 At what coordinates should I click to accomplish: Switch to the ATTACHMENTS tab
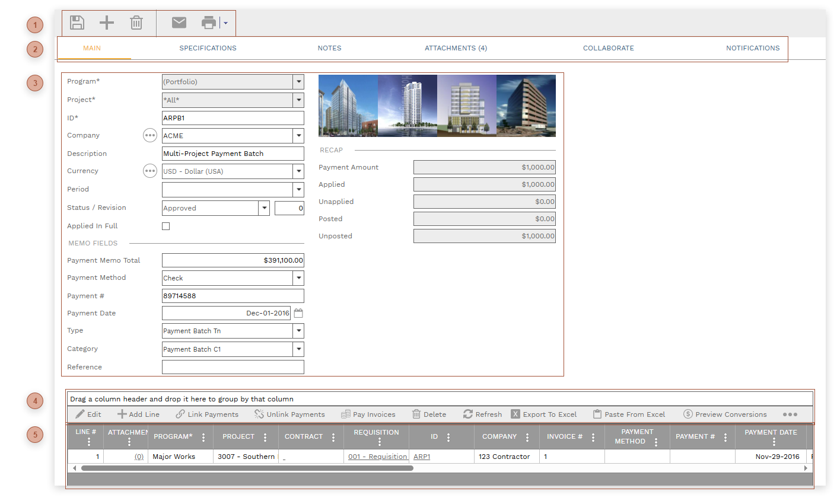click(456, 48)
